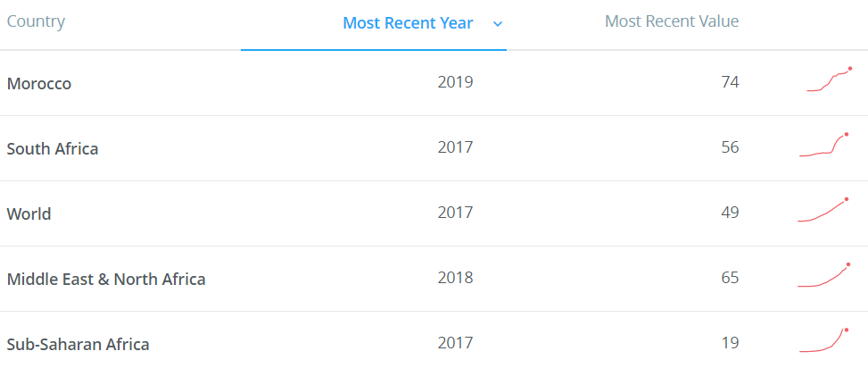The height and width of the screenshot is (368, 868).
Task: Open Middle East & North Africa sparkline
Action: [x=823, y=274]
